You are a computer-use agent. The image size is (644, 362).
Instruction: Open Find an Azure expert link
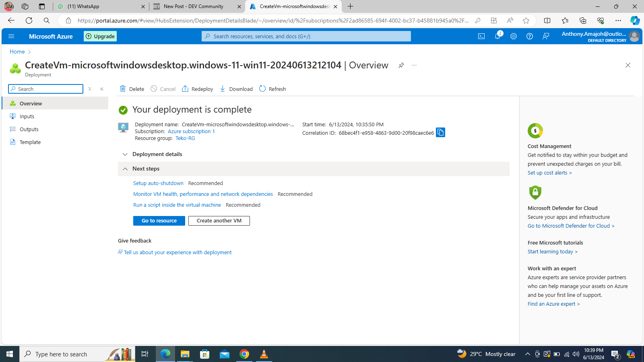click(553, 304)
